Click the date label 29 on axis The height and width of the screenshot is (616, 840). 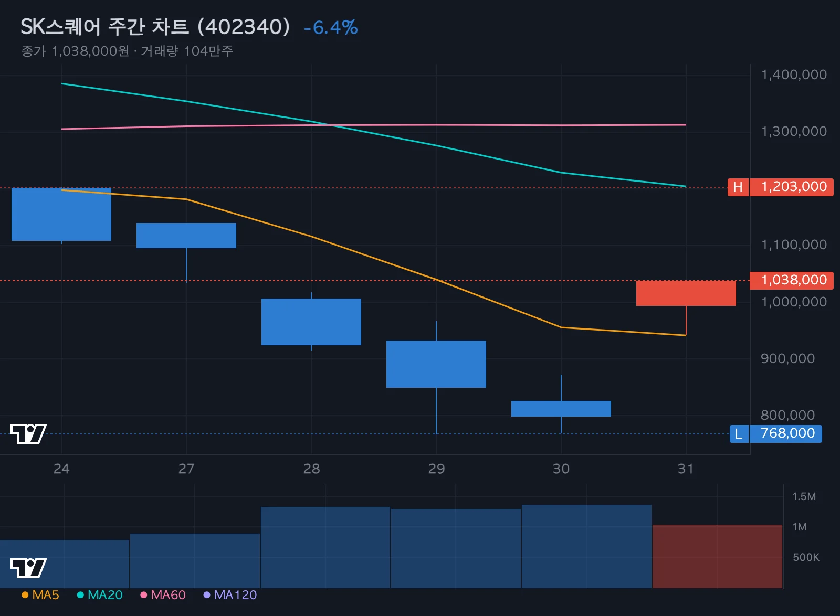pyautogui.click(x=436, y=469)
